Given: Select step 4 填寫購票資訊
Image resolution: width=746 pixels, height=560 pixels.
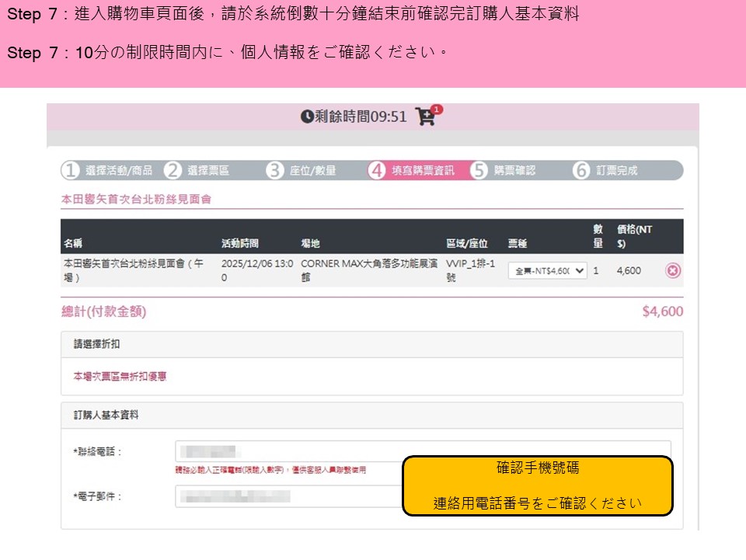Looking at the screenshot, I should (x=413, y=171).
